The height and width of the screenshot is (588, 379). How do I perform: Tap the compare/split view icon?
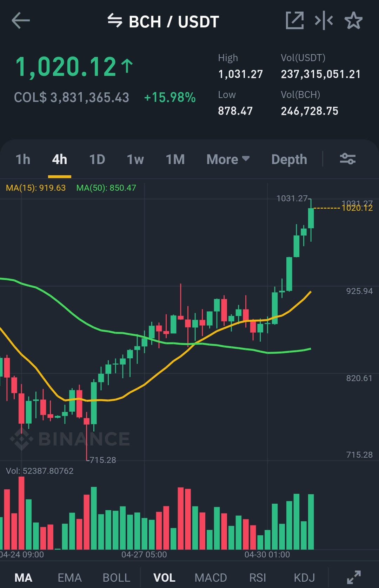(324, 20)
